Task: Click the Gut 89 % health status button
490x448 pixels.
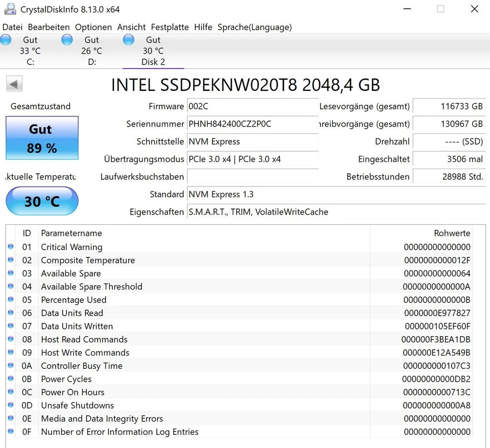Action: coord(42,137)
